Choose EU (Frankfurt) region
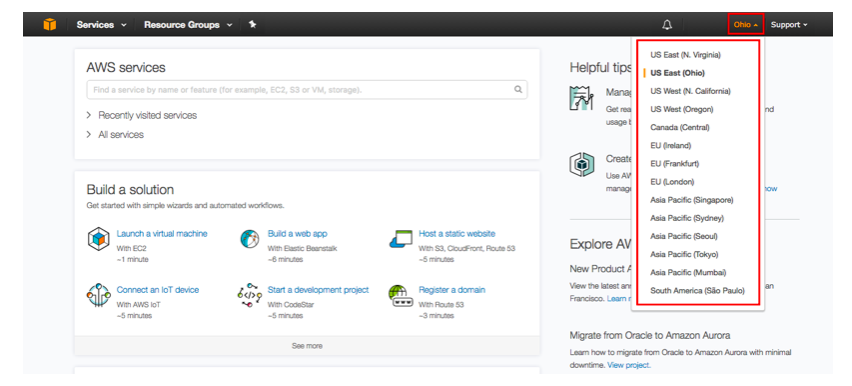The width and height of the screenshot is (852, 386). click(x=674, y=164)
